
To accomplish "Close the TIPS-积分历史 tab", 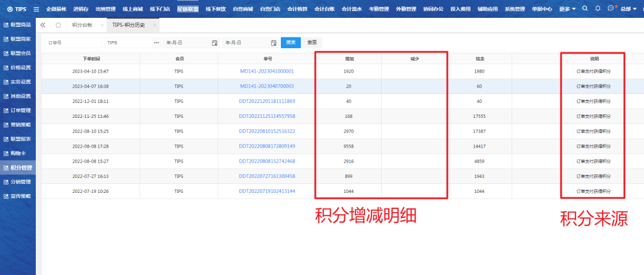I will pyautogui.click(x=155, y=25).
